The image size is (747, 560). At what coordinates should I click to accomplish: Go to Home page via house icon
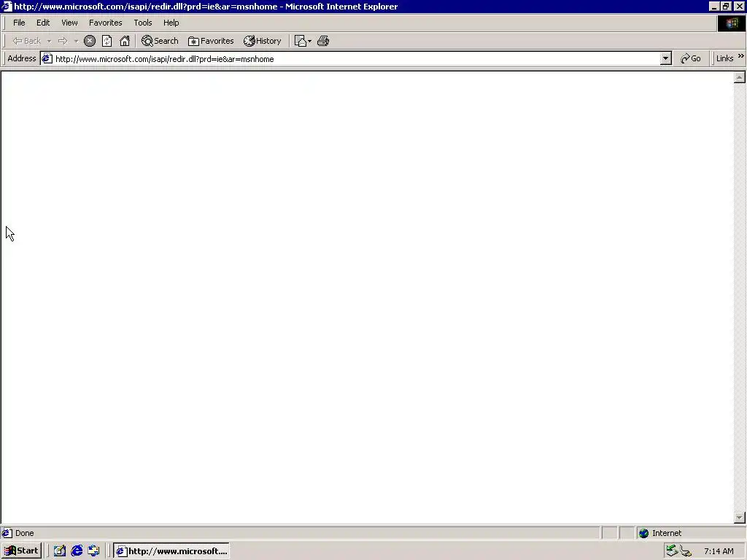(125, 41)
